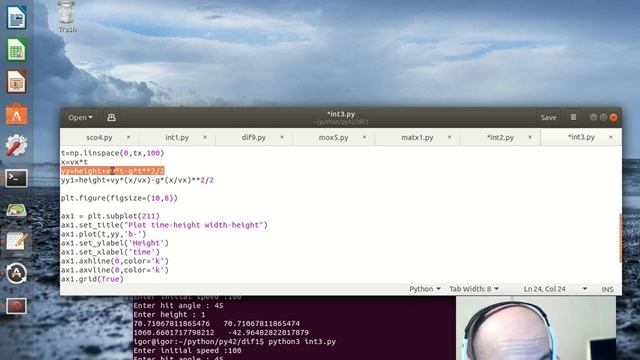The width and height of the screenshot is (640, 360).
Task: Click the webcam video overlay
Action: (x=536, y=328)
